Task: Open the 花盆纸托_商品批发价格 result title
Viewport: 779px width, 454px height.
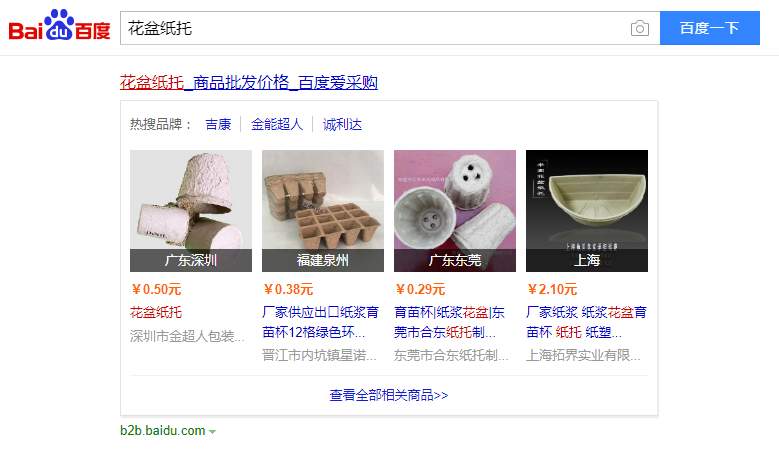Action: coord(249,82)
